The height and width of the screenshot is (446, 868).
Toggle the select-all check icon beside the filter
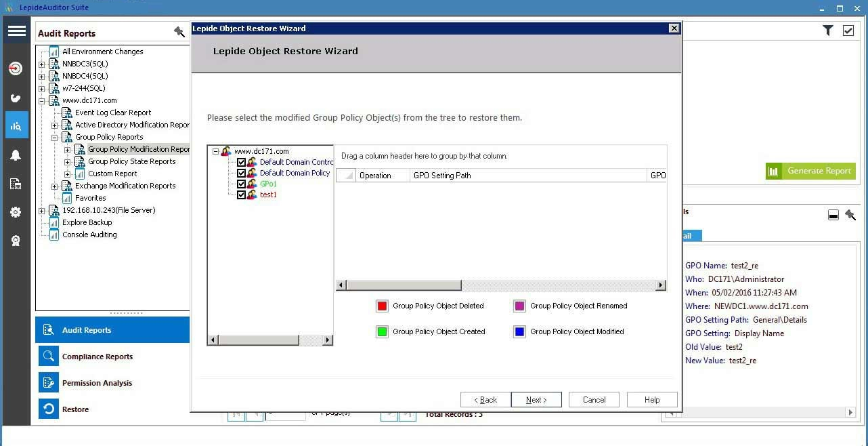coord(848,31)
